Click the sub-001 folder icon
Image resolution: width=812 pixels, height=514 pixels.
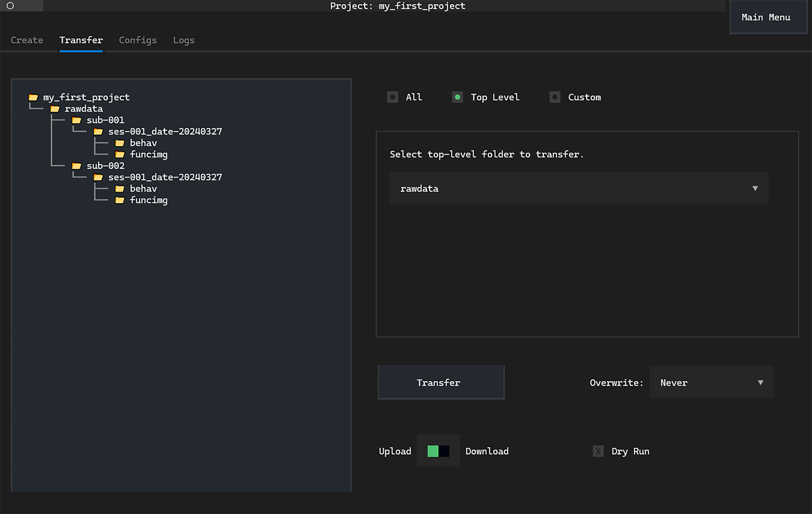[76, 120]
